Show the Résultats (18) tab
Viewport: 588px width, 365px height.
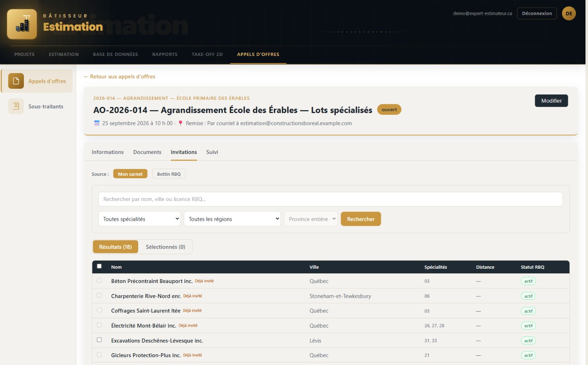pos(115,247)
